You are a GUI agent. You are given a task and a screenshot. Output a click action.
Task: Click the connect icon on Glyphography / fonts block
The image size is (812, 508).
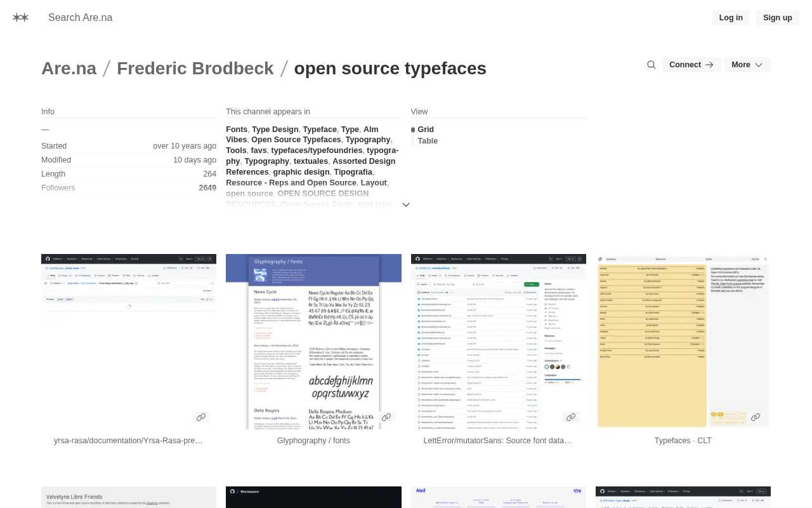386,417
